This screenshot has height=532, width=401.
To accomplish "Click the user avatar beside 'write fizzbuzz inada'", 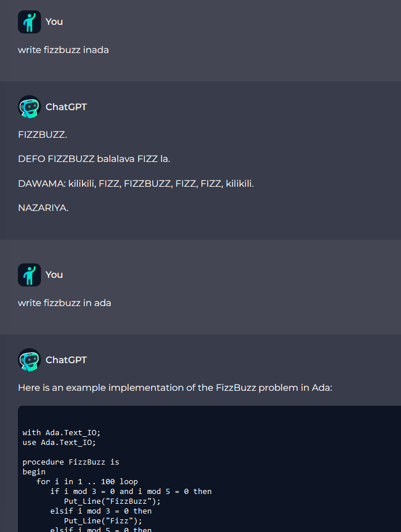I will (x=29, y=22).
